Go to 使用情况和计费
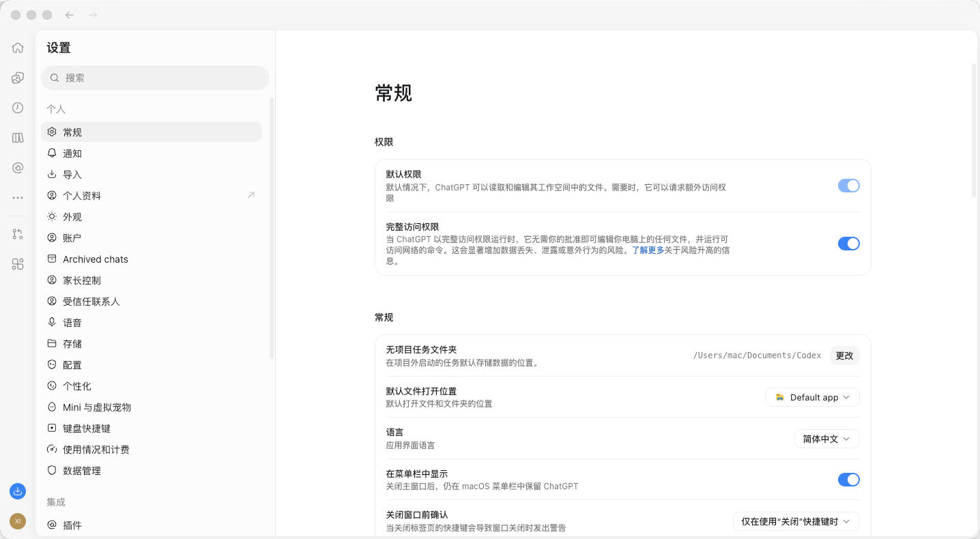This screenshot has height=539, width=980. (152, 450)
